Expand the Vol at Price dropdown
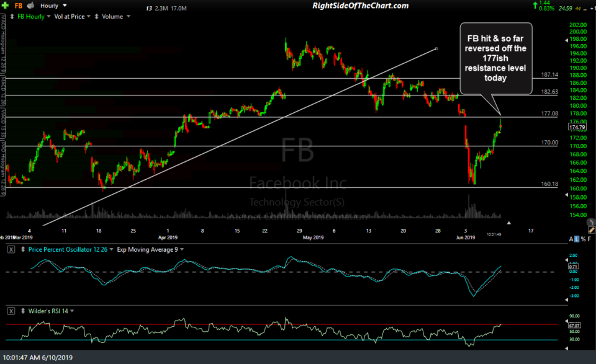 point(89,16)
